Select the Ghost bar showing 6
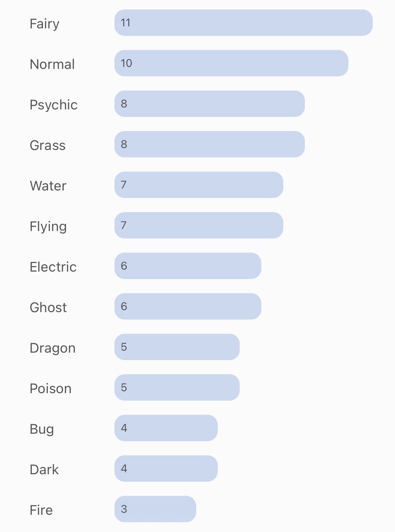This screenshot has height=532, width=395. [x=188, y=306]
